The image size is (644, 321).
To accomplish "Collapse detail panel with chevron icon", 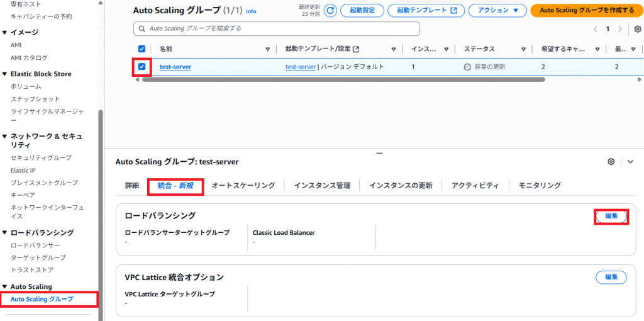I will coord(630,162).
